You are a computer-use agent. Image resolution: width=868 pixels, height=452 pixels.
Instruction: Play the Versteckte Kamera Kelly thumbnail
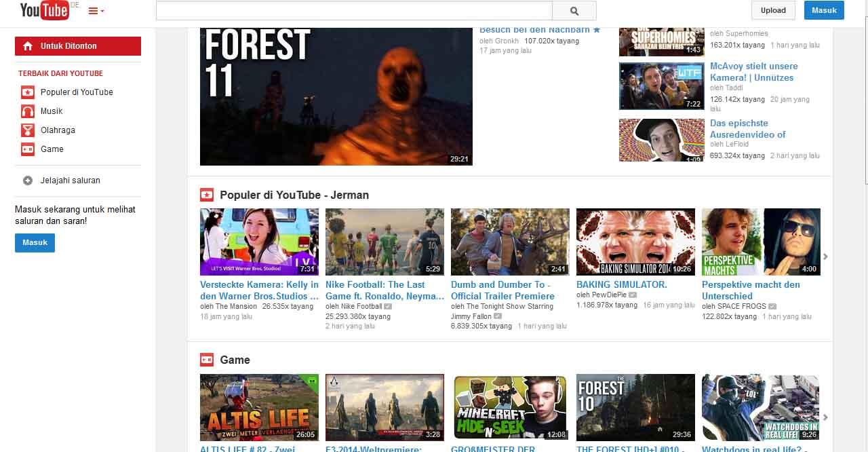tap(259, 242)
